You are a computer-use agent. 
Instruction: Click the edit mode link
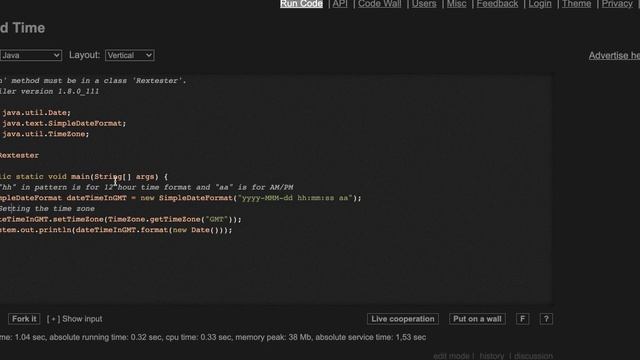(451, 356)
